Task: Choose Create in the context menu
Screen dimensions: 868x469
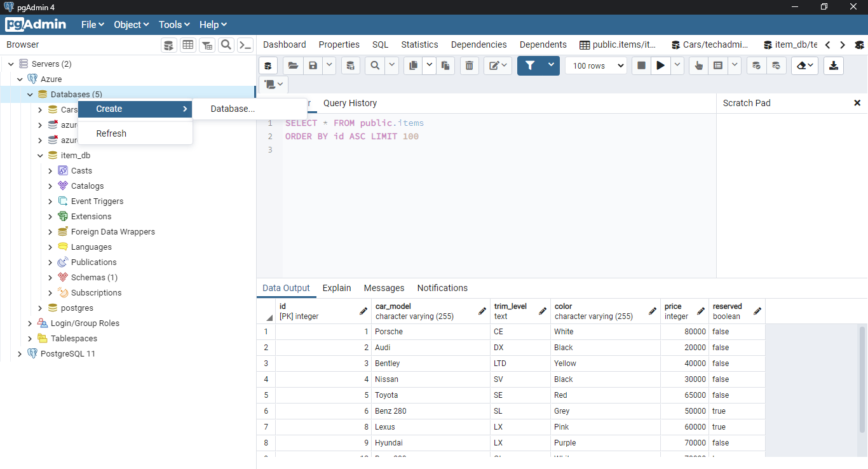Action: [135, 109]
